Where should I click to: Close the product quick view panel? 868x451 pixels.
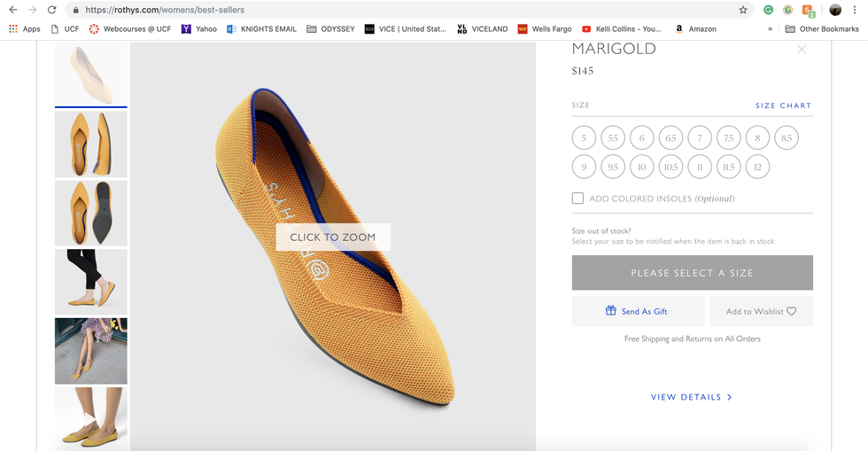pos(802,50)
